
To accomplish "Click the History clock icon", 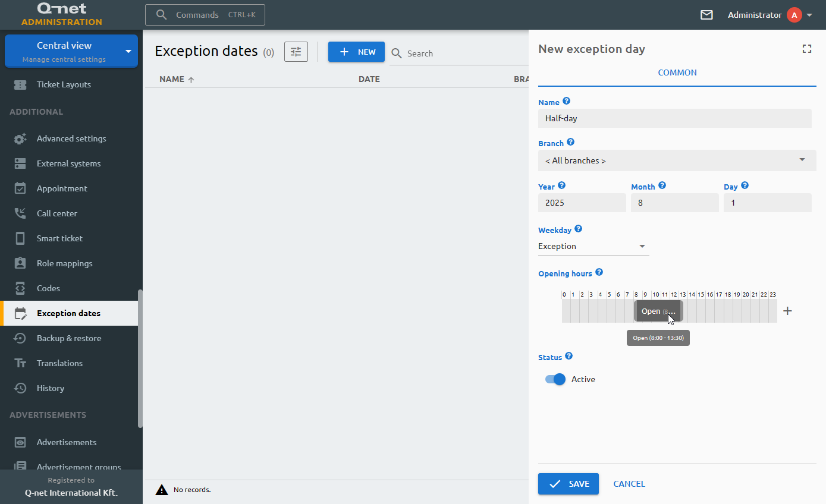I will pyautogui.click(x=20, y=388).
